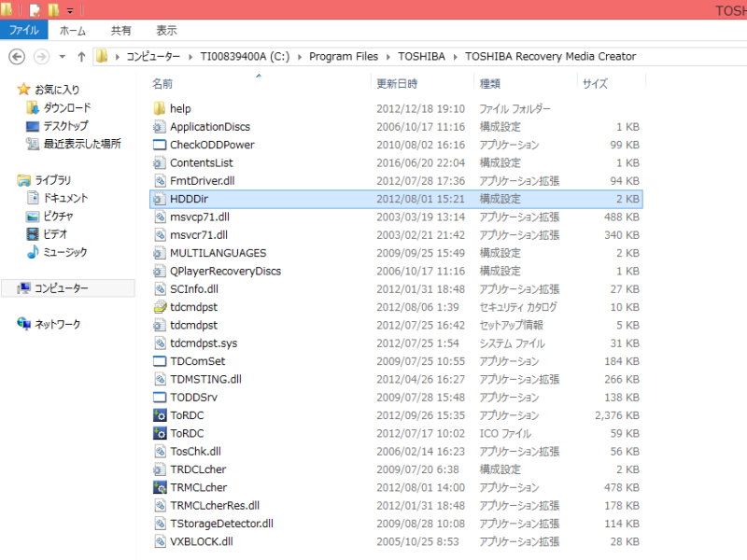Open デスクトップ in the navigation pane
This screenshot has height=560, width=747.
(x=65, y=126)
